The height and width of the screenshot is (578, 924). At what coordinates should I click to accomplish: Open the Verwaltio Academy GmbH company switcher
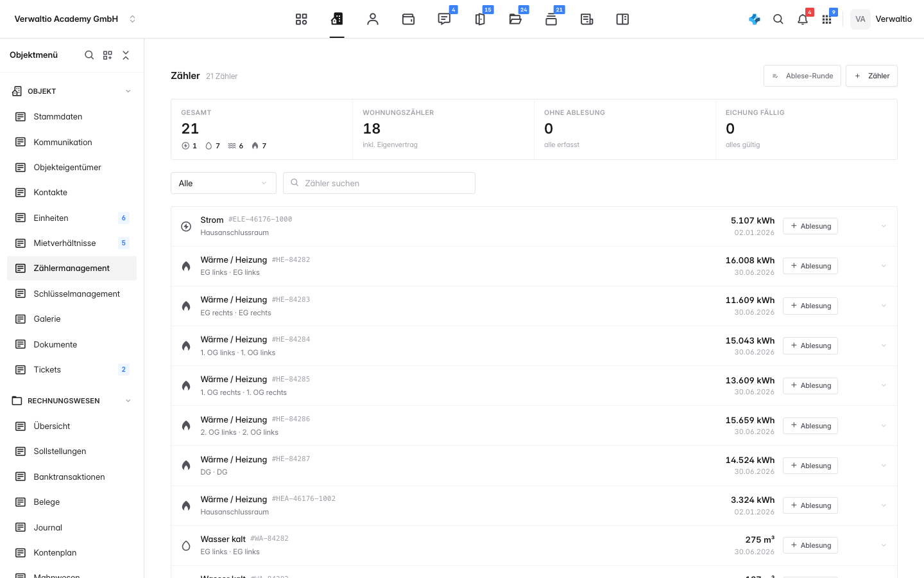click(x=75, y=19)
